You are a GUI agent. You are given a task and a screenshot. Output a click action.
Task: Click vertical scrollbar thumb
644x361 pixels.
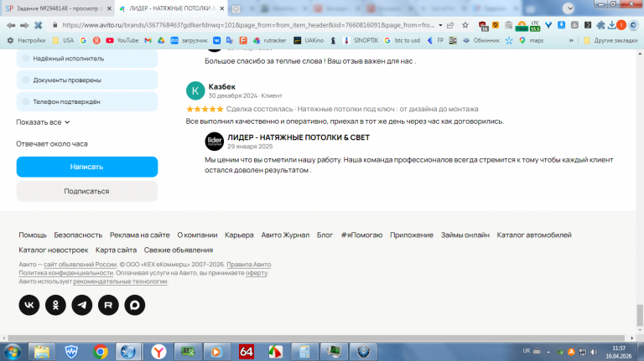tap(640, 314)
